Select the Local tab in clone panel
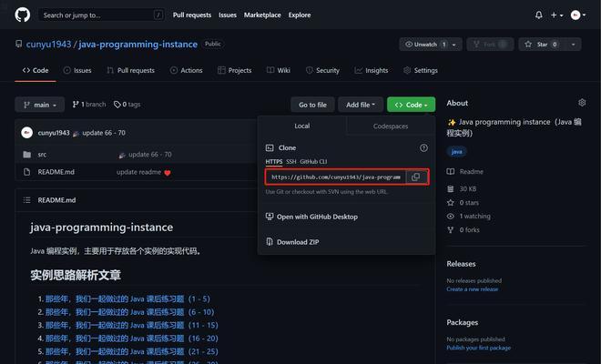The height and width of the screenshot is (364, 601). (302, 126)
